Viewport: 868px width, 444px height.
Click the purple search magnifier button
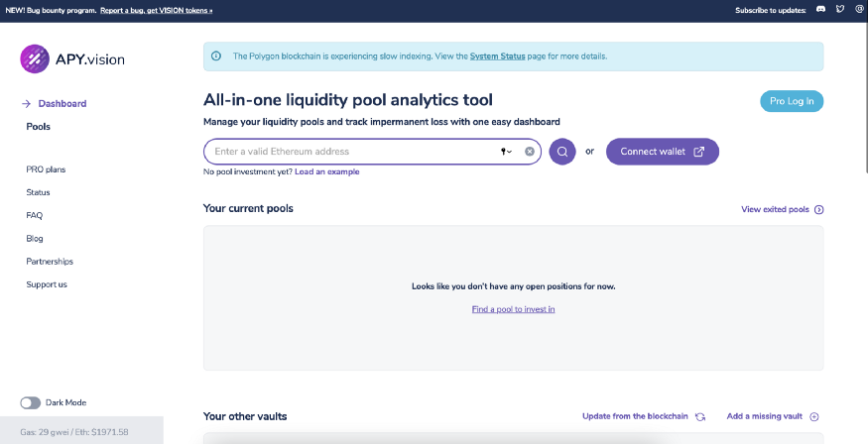561,152
